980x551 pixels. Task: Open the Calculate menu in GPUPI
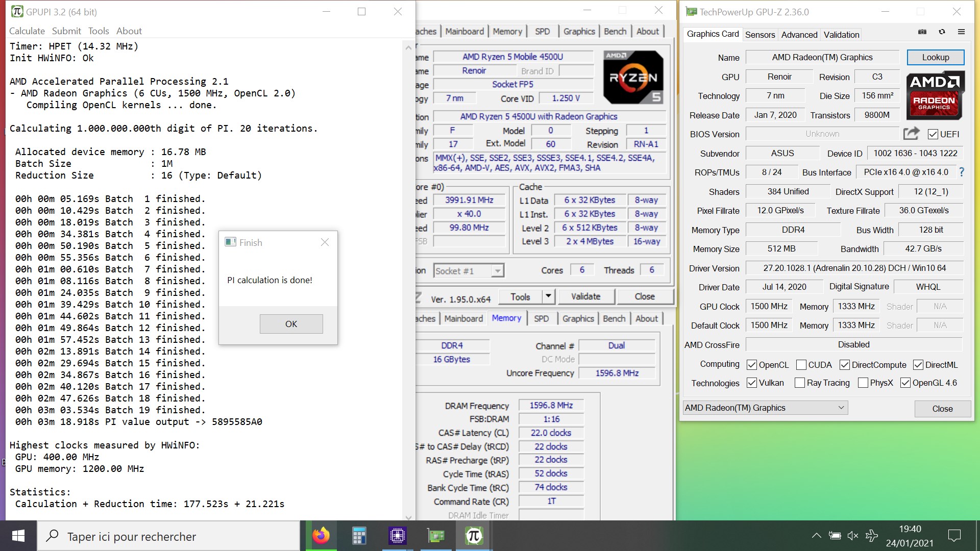(27, 31)
